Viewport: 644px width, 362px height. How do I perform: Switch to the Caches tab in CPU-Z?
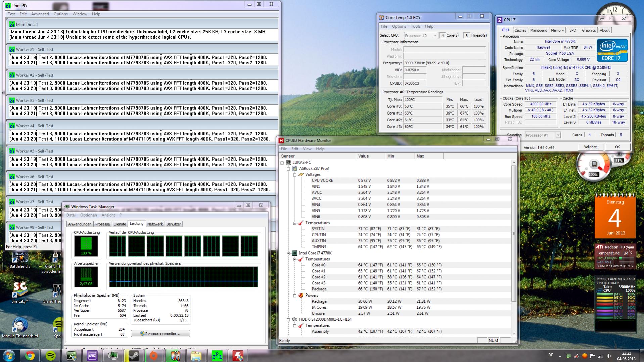(x=520, y=30)
